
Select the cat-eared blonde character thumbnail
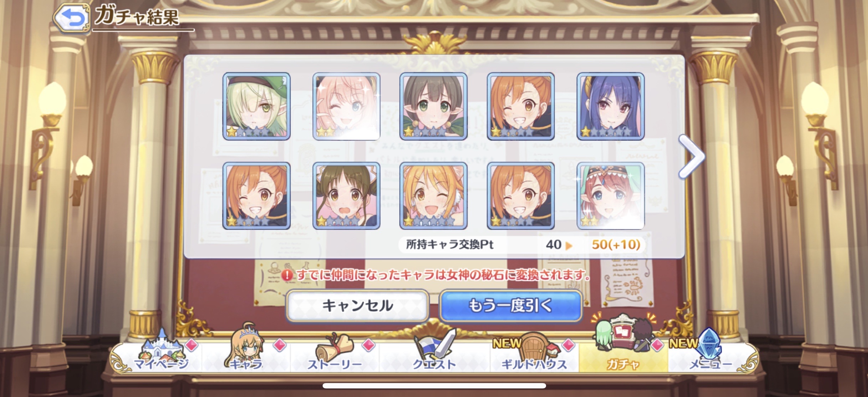(x=433, y=196)
